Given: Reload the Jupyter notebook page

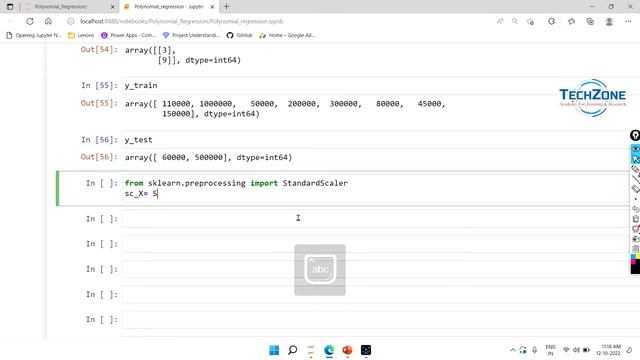Looking at the screenshot, I should coord(30,21).
